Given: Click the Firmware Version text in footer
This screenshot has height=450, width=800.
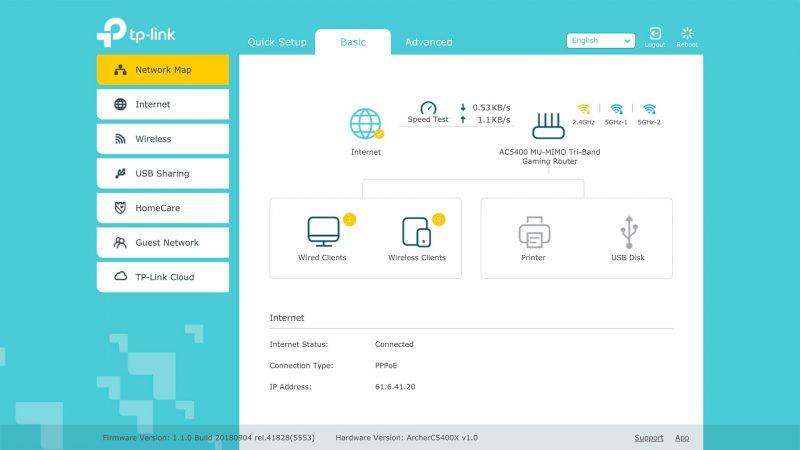Looking at the screenshot, I should coord(209,438).
